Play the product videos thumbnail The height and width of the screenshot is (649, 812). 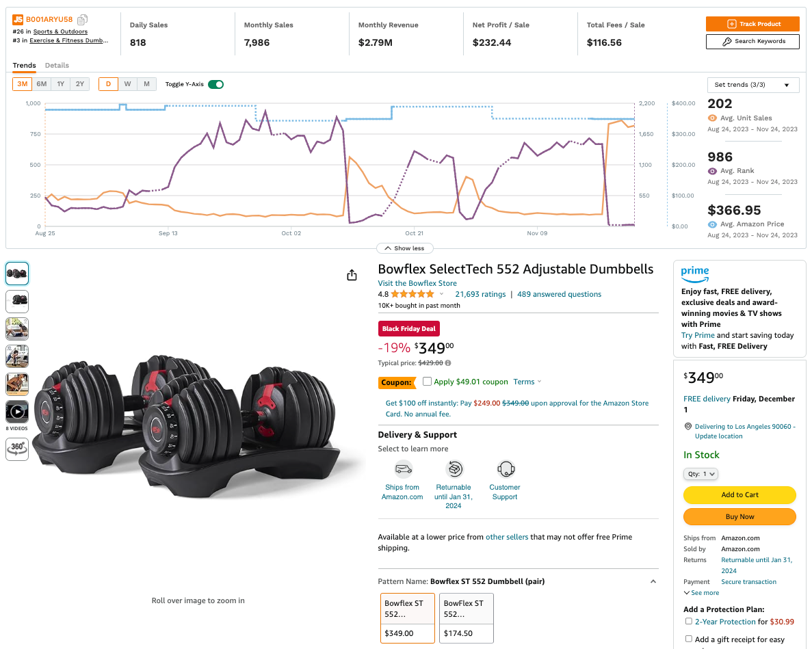pos(17,412)
